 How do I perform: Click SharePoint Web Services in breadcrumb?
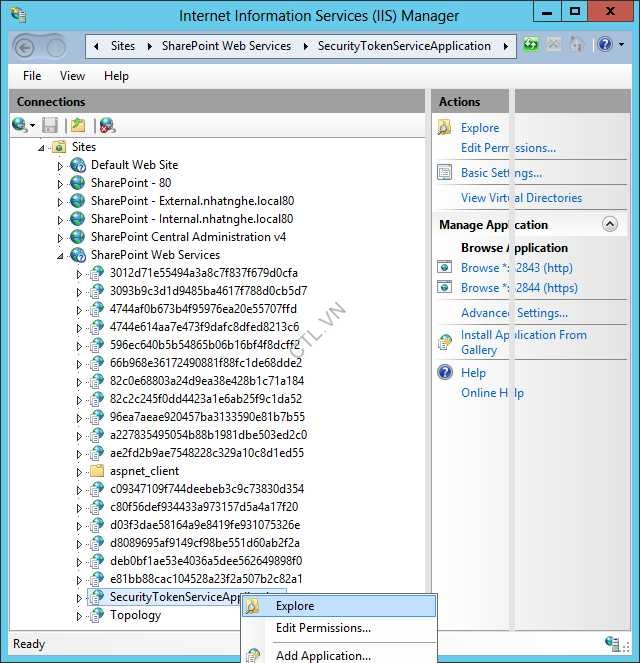tap(227, 46)
